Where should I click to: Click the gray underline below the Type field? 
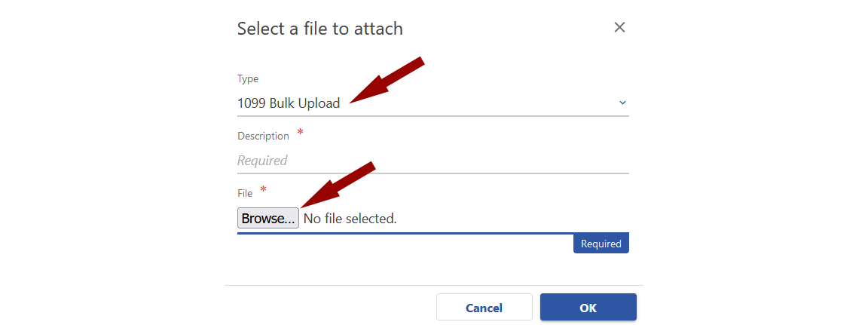[x=432, y=116]
